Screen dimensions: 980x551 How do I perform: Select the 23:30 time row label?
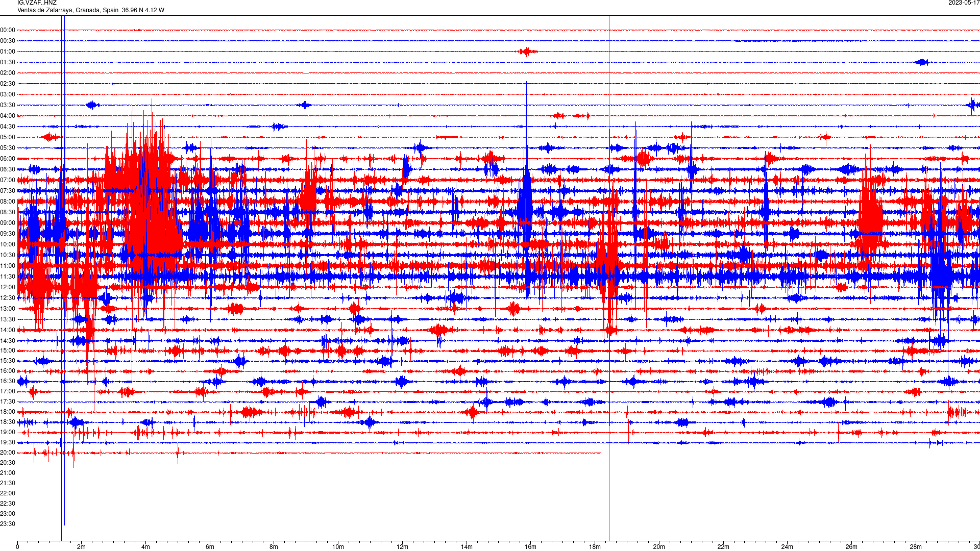tap(8, 524)
